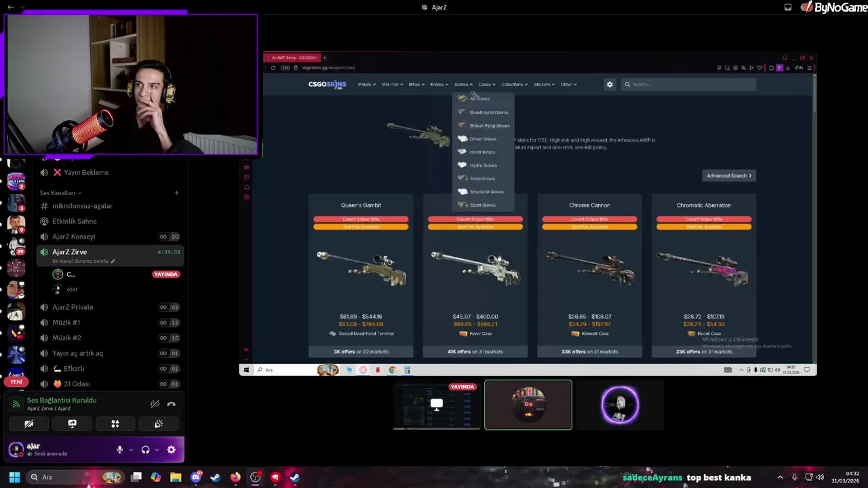Image resolution: width=868 pixels, height=488 pixels.
Task: Open the Stickers dropdown menu
Action: [544, 85]
